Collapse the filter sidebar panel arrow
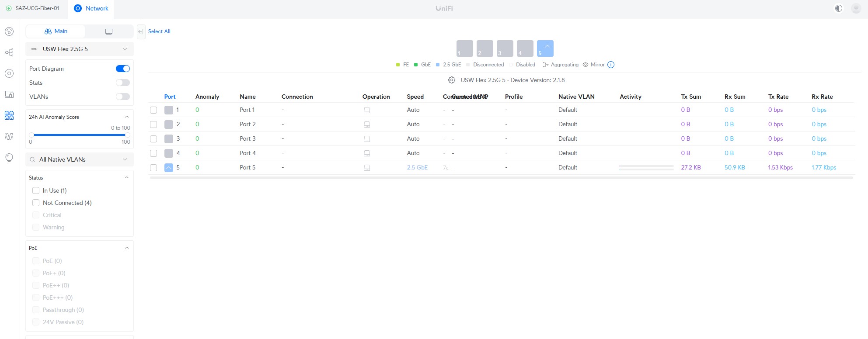The height and width of the screenshot is (339, 868). point(141,32)
